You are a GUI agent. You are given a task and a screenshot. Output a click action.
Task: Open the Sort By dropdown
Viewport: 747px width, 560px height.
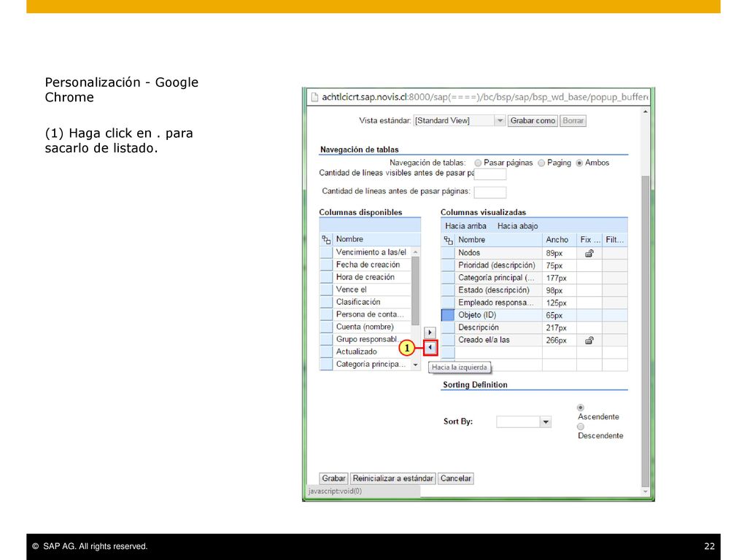(546, 421)
